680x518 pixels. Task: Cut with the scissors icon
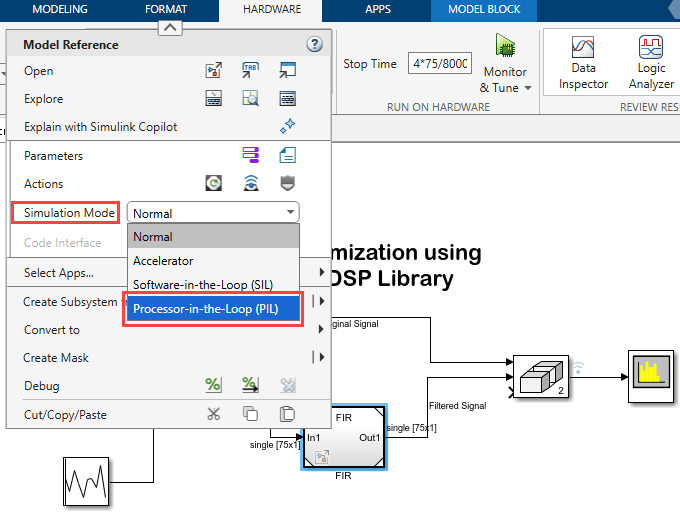tap(213, 414)
